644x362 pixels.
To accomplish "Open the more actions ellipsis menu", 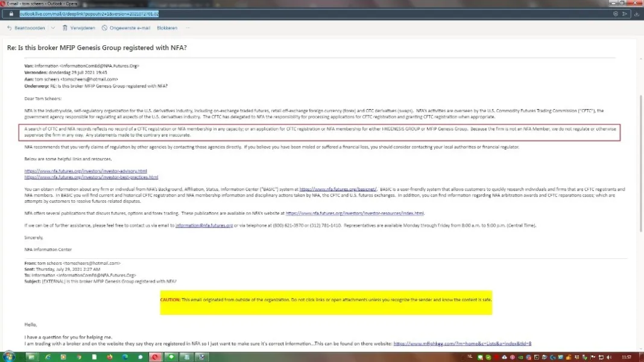I will tap(189, 28).
